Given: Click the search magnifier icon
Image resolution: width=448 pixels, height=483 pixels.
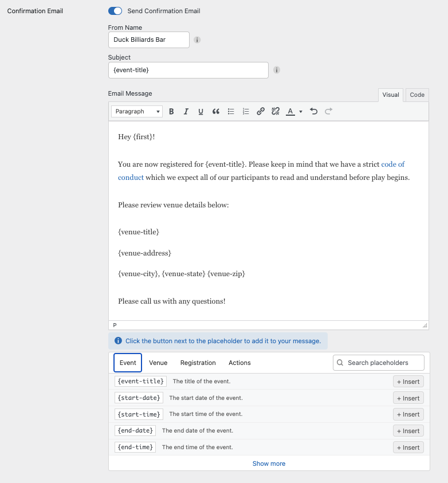Looking at the screenshot, I should point(340,363).
